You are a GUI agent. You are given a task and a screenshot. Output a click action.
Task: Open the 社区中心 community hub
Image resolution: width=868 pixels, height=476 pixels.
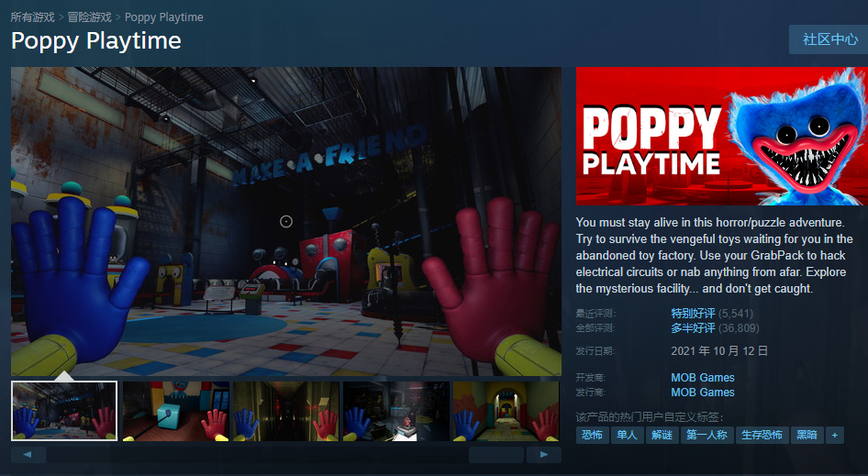[x=829, y=39]
